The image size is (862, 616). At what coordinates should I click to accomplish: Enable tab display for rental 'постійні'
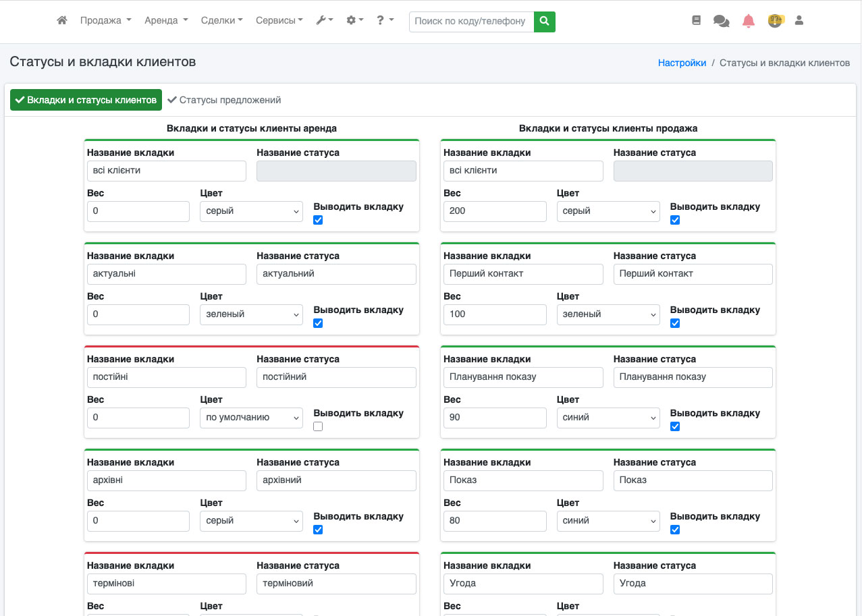pyautogui.click(x=319, y=426)
